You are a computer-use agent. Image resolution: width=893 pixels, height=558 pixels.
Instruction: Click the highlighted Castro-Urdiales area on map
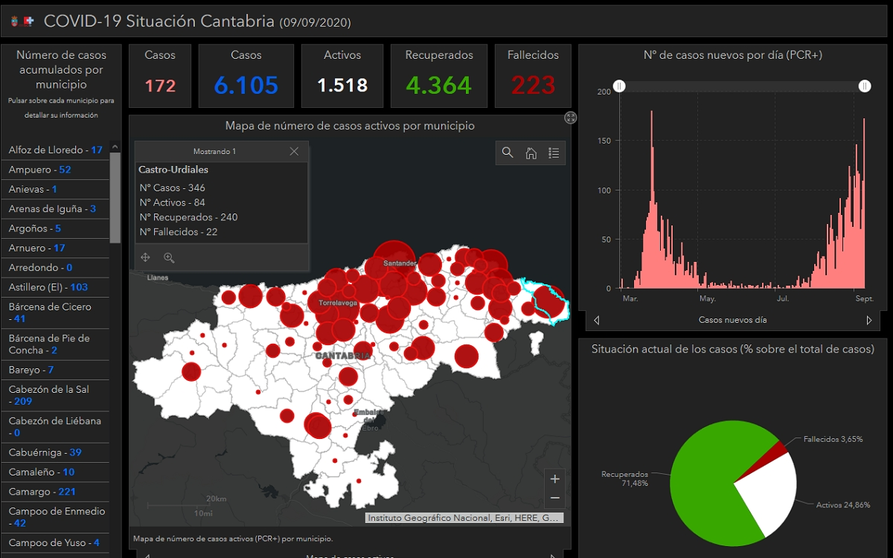(546, 300)
